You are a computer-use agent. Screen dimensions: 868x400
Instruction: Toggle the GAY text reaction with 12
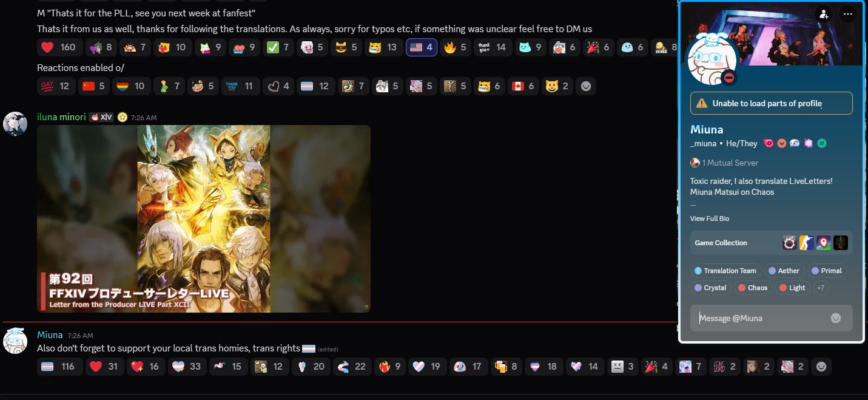click(x=56, y=86)
